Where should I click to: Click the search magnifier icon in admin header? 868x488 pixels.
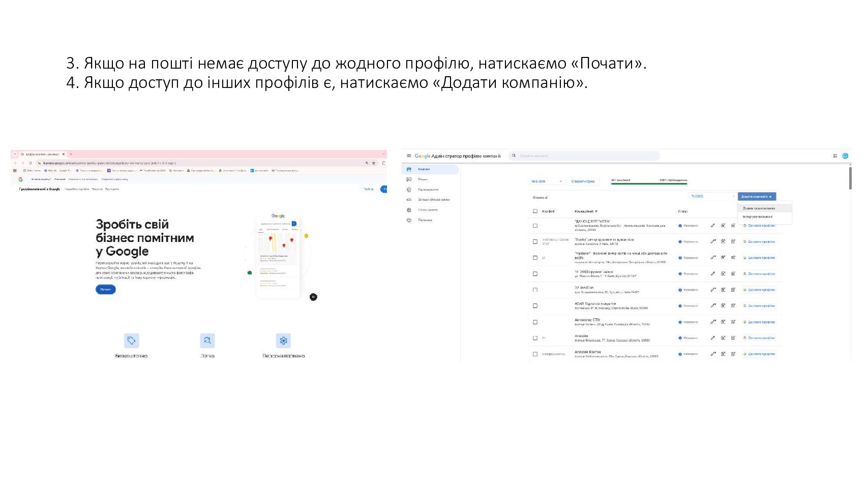click(x=514, y=156)
